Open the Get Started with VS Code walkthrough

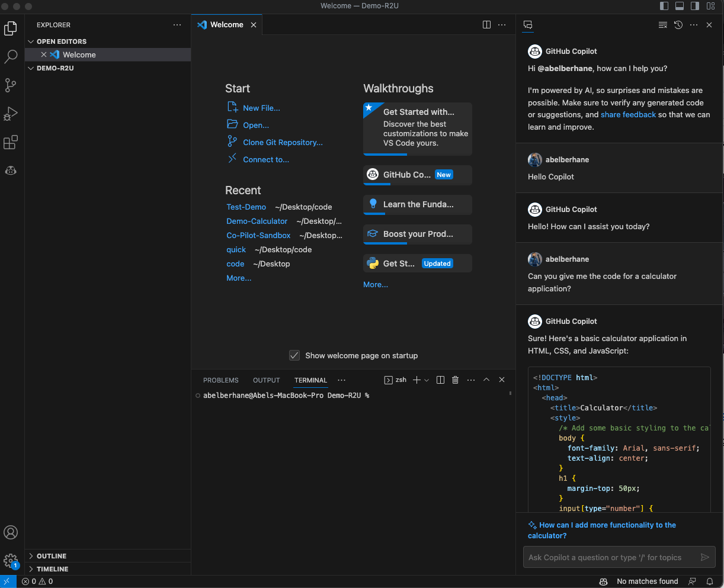pos(418,128)
